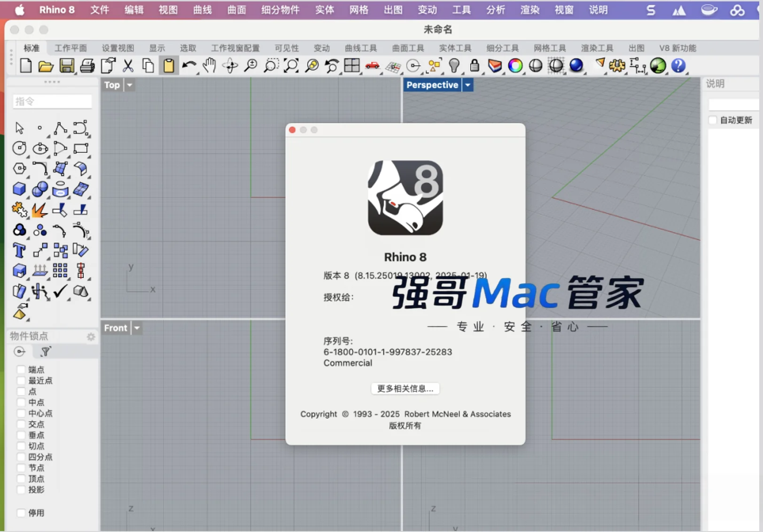This screenshot has width=763, height=532.
Task: Select the Pan hand tool
Action: [x=210, y=66]
